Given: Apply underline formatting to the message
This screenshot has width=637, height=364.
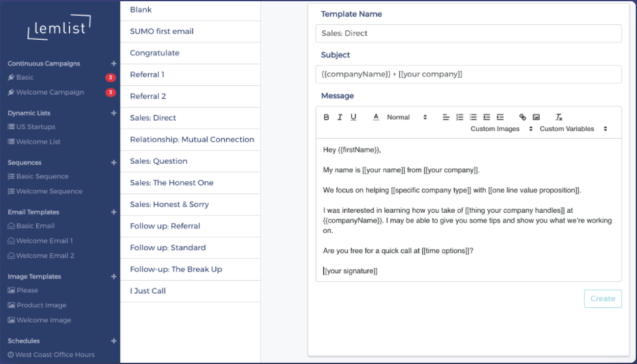Looking at the screenshot, I should (x=354, y=117).
